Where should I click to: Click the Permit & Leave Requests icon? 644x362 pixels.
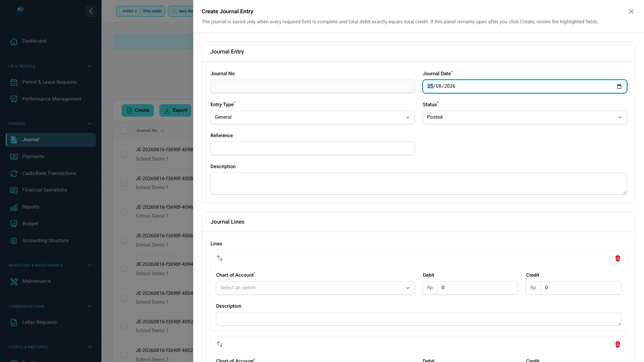tap(14, 82)
